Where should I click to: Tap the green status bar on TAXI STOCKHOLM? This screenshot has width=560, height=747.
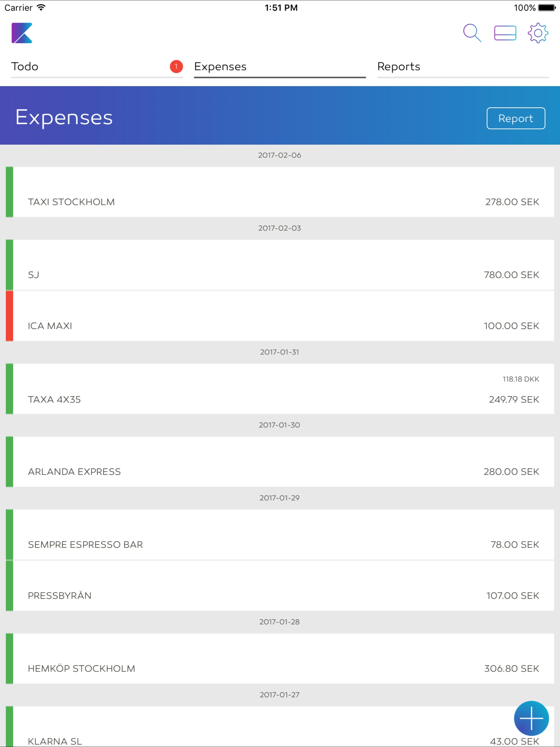point(10,192)
